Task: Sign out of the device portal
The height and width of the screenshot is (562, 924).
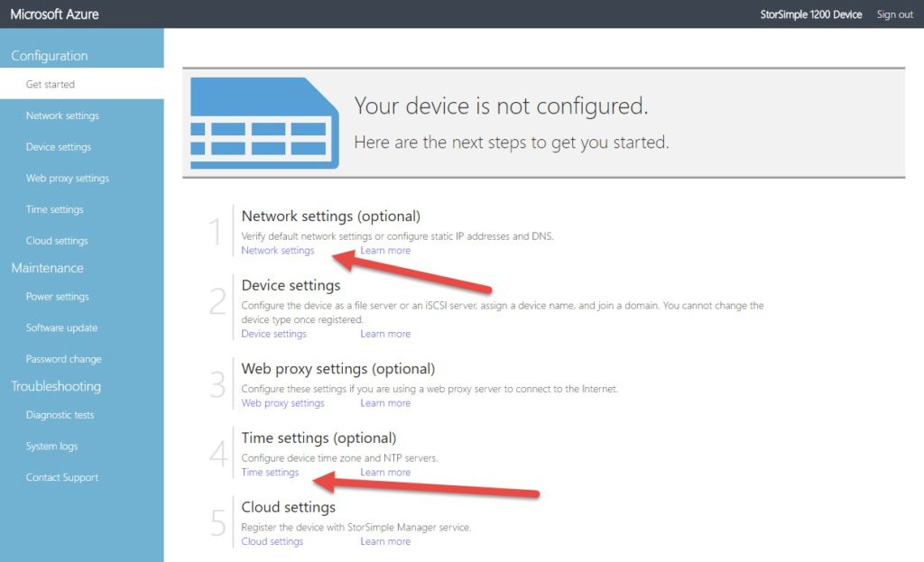Action: point(894,14)
